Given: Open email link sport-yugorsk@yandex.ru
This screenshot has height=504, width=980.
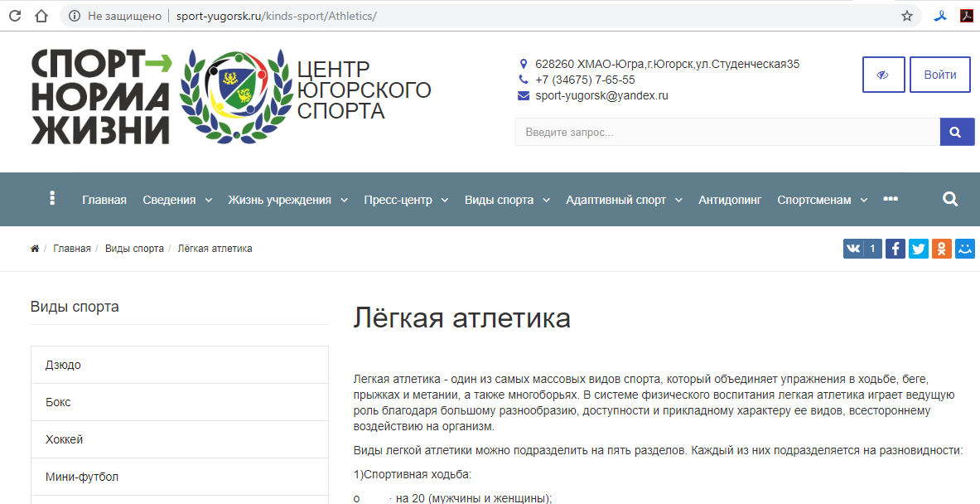Looking at the screenshot, I should pos(602,95).
